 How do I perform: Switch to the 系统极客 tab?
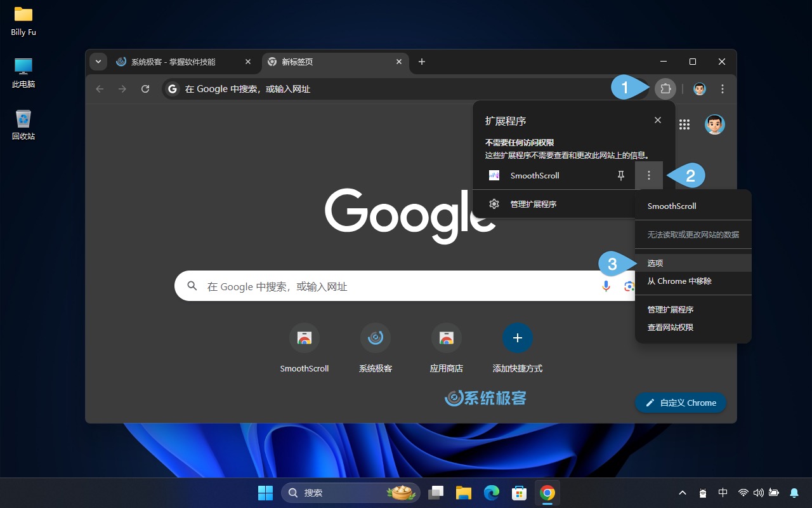184,62
